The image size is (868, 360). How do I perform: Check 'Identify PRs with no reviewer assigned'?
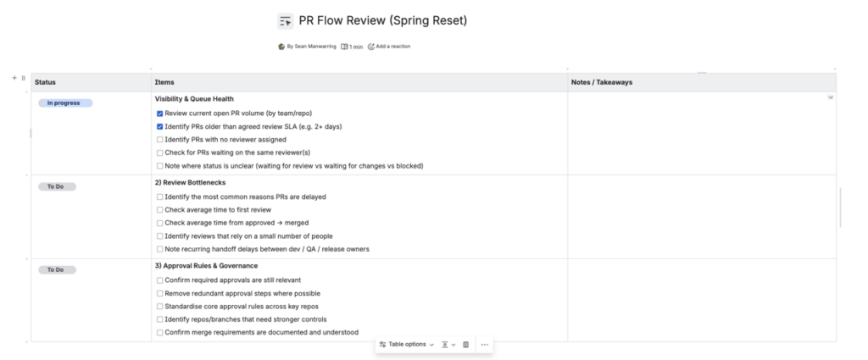tap(160, 139)
